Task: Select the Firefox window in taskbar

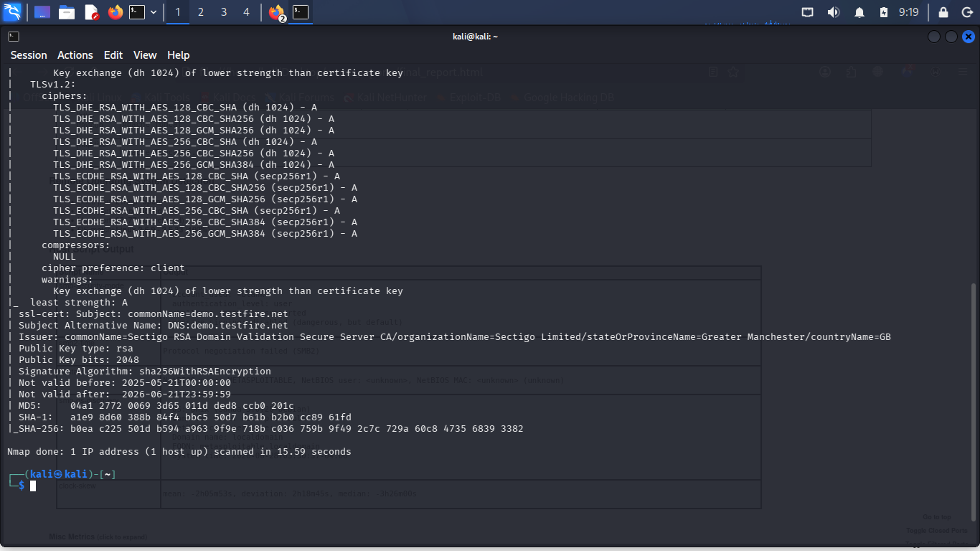Action: pos(277,12)
